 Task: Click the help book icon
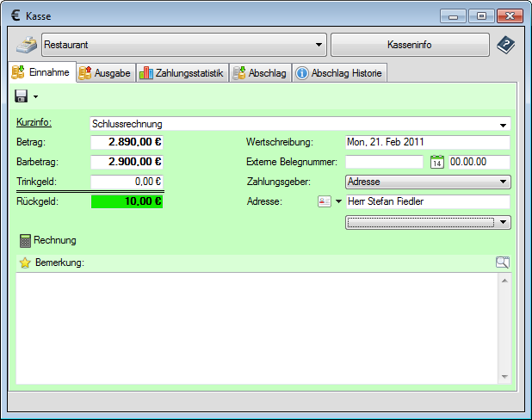click(506, 44)
